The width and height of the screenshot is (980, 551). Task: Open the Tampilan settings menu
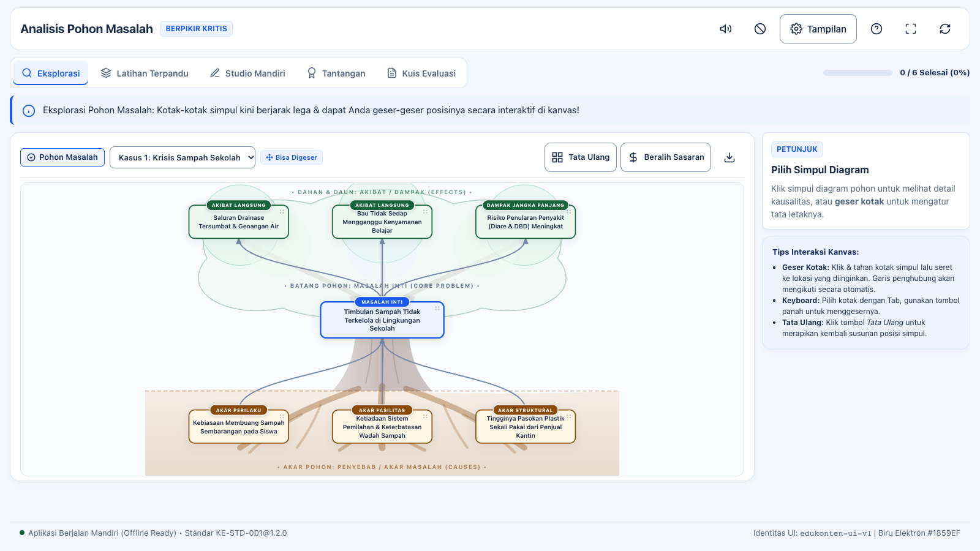pyautogui.click(x=818, y=29)
